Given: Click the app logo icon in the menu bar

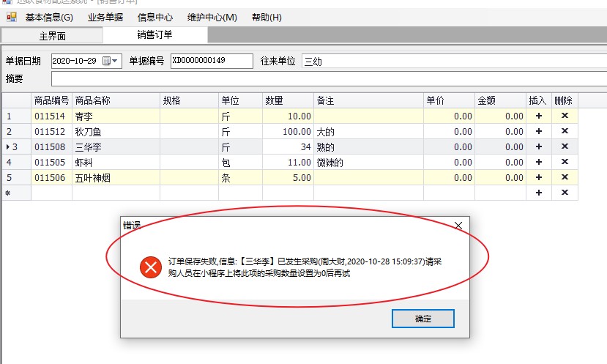Looking at the screenshot, I should [x=12, y=17].
